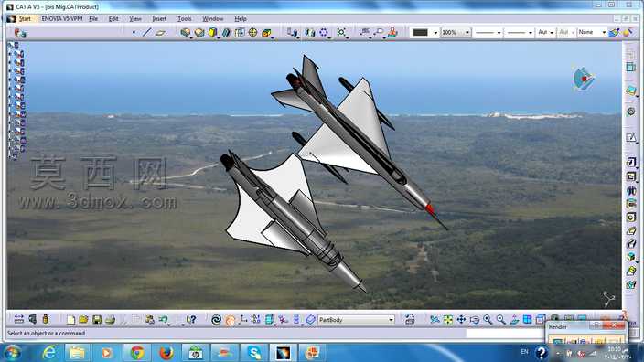Open the Insert menu

(x=159, y=19)
